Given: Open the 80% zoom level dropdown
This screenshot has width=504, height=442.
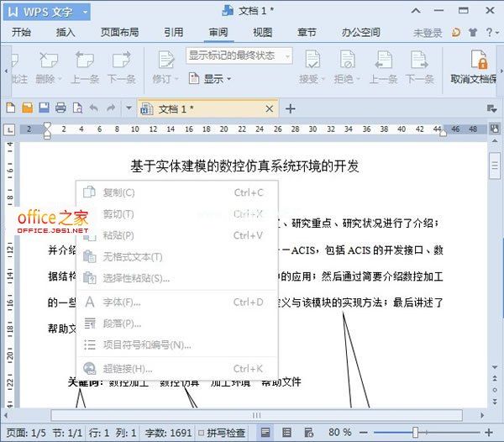Looking at the screenshot, I should click(x=340, y=432).
